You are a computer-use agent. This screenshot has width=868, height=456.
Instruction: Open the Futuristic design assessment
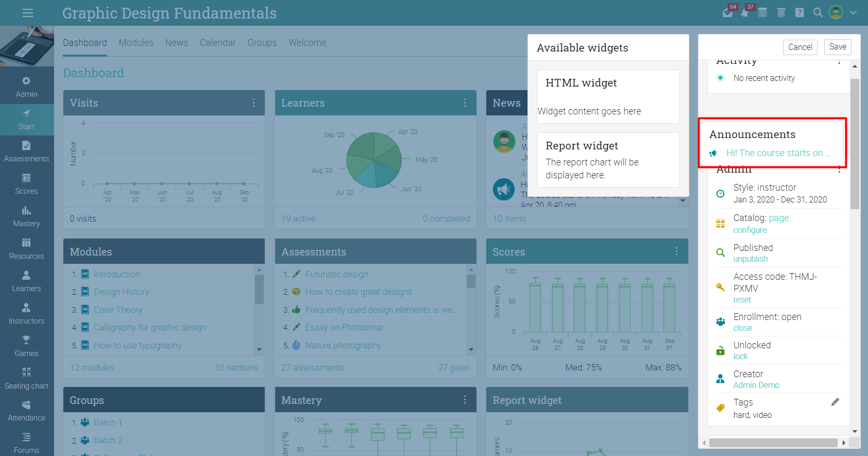tap(336, 274)
